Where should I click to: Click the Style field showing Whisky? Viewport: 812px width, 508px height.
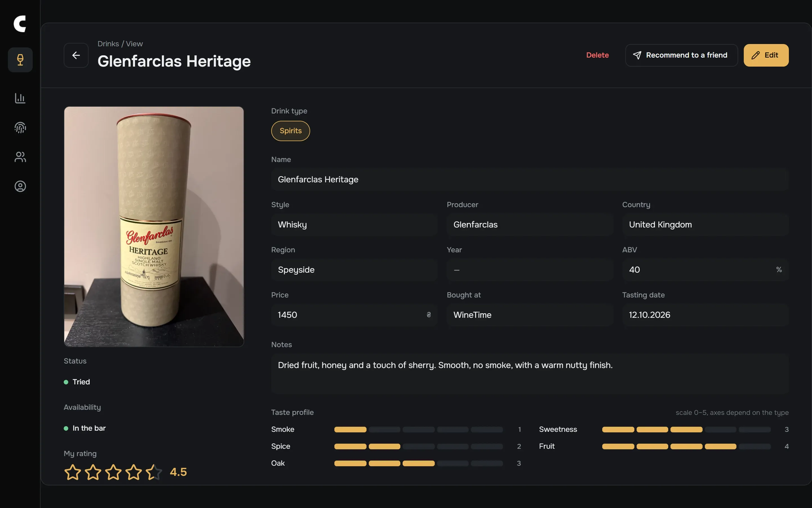point(354,224)
